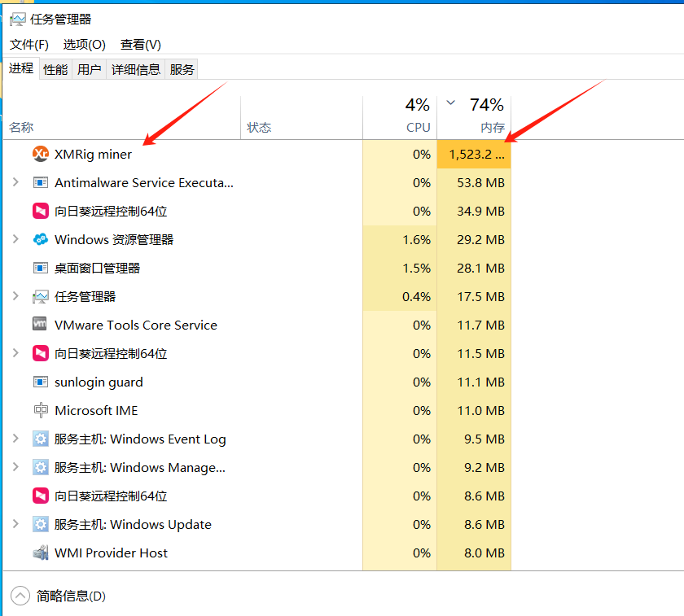
Task: Click the XMRig miner process icon
Action: coord(41,154)
